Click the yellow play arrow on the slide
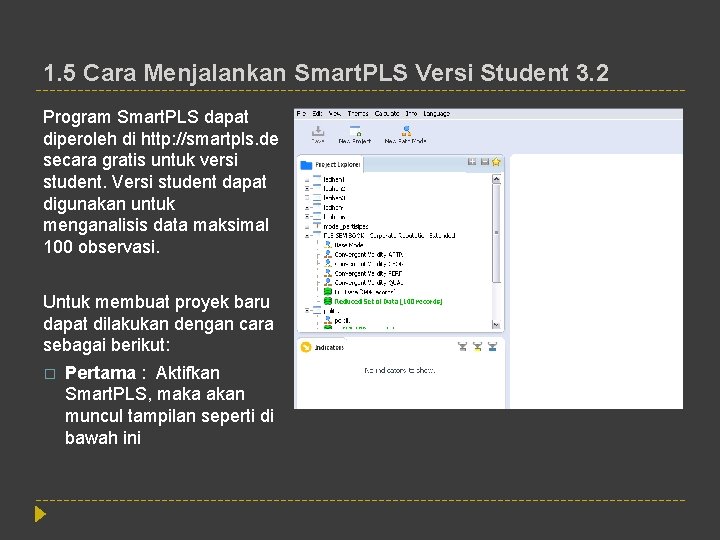720x540 pixels. click(x=40, y=514)
